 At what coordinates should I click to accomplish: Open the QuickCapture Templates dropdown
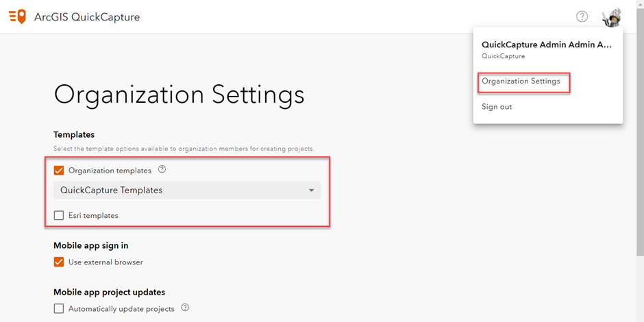pos(187,190)
